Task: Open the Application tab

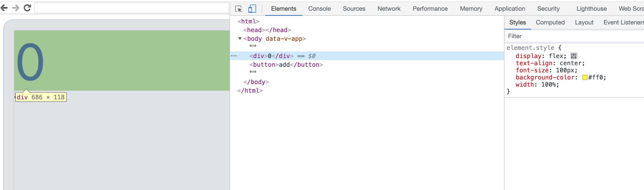Action: [510, 9]
